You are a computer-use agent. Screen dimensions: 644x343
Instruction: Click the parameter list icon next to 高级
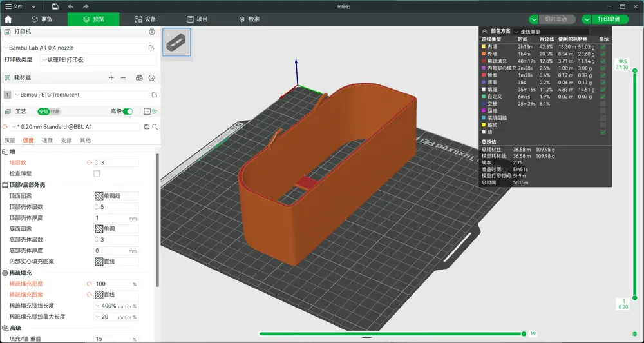(x=147, y=112)
